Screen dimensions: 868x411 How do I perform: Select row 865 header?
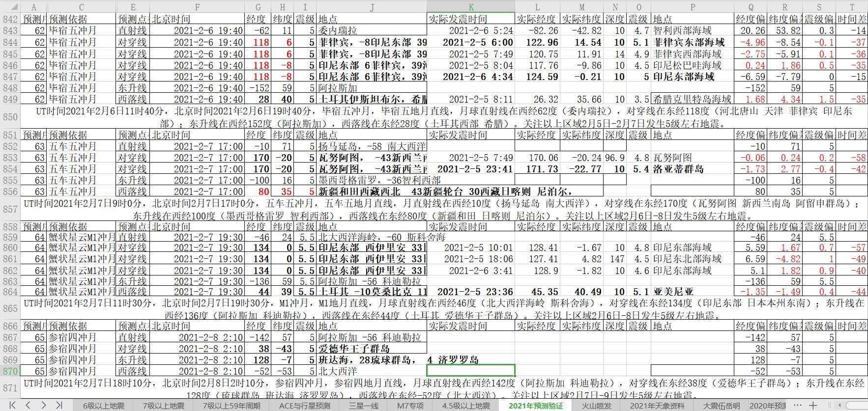[x=10, y=308]
